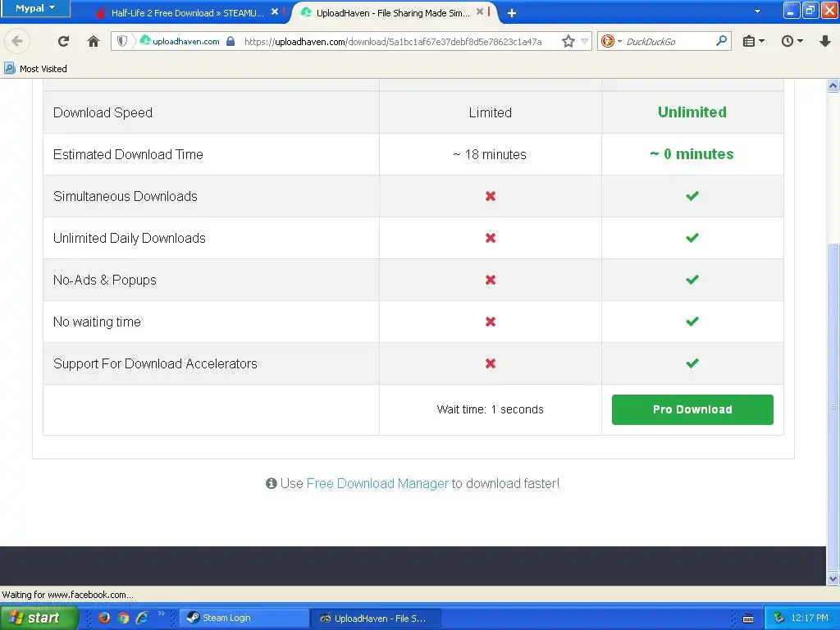Reload the page with the refresh icon
Viewport: 840px width, 630px height.
tap(63, 41)
